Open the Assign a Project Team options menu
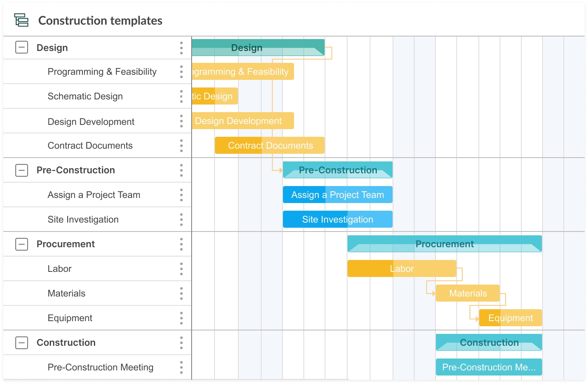 181,195
